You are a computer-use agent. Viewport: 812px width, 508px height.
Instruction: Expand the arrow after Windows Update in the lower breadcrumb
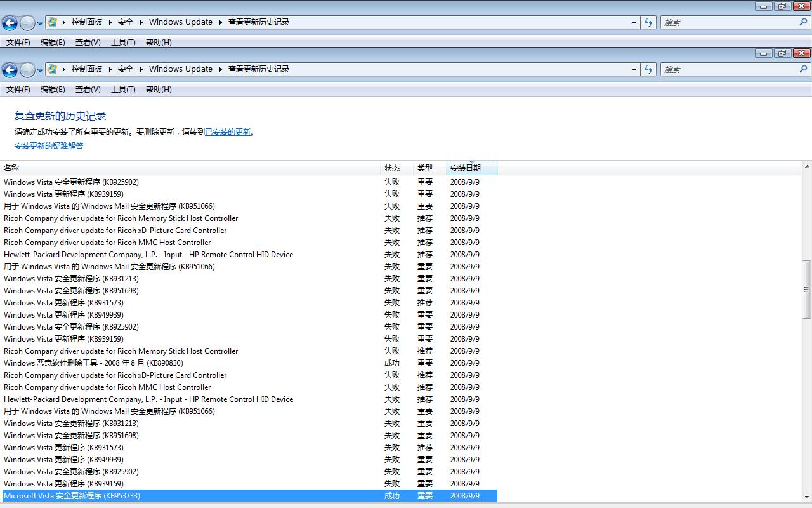pos(221,69)
